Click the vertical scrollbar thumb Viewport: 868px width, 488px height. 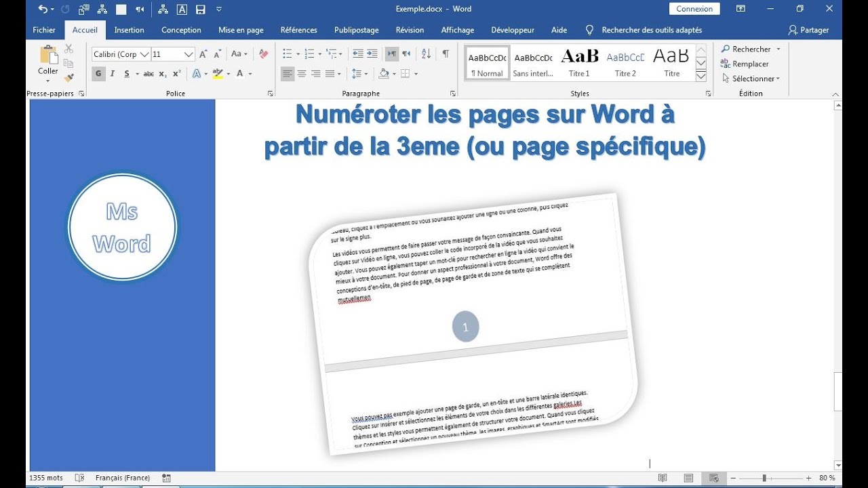[838, 391]
